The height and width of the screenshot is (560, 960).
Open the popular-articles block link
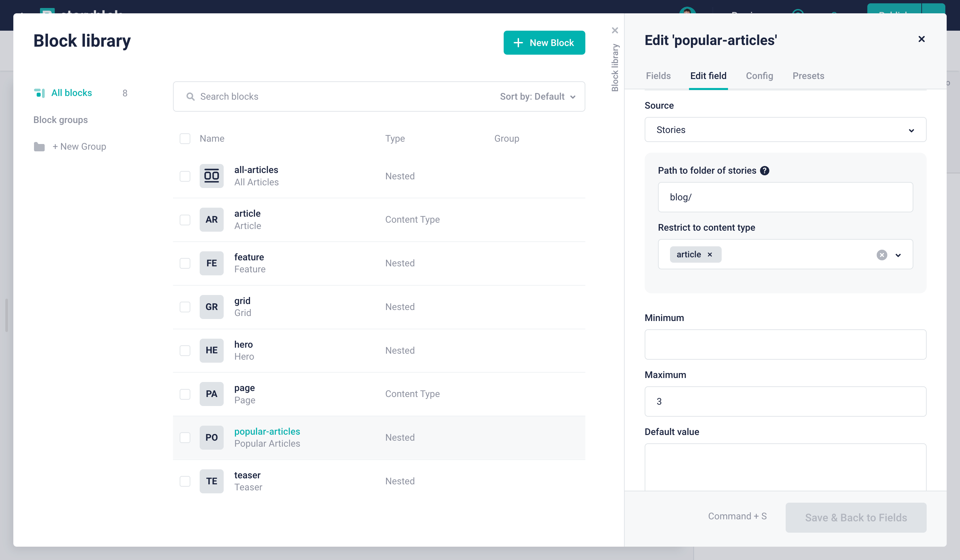[267, 431]
